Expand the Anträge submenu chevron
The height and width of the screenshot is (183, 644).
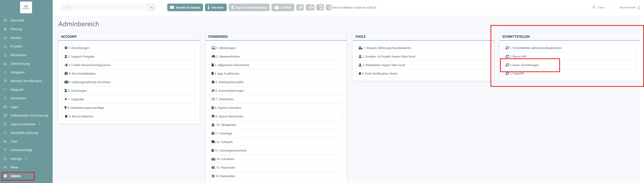[26, 159]
